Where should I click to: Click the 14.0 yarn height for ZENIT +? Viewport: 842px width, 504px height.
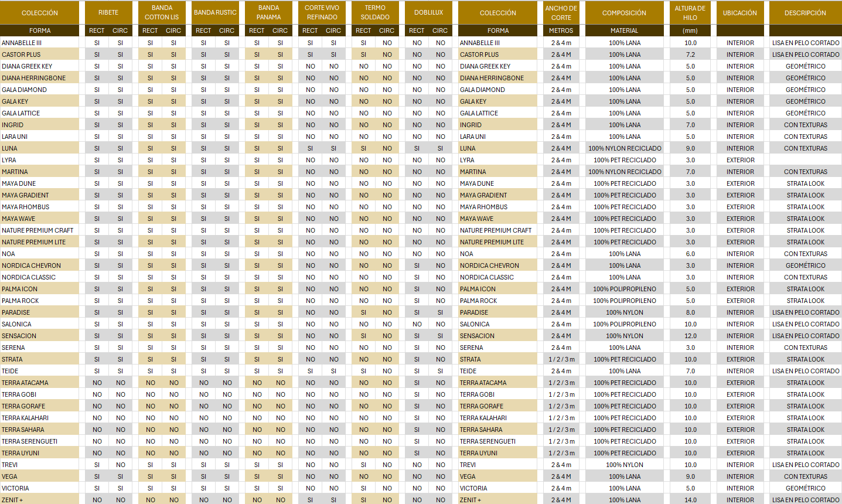(690, 500)
